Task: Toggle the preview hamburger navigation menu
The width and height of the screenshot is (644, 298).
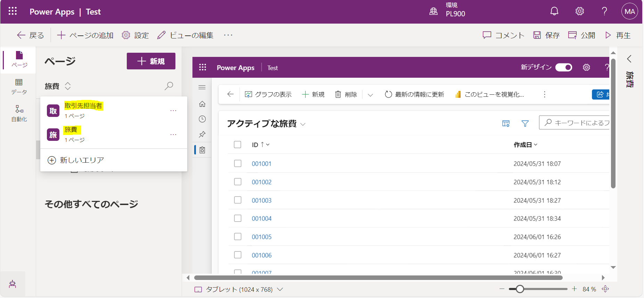Action: (x=202, y=87)
